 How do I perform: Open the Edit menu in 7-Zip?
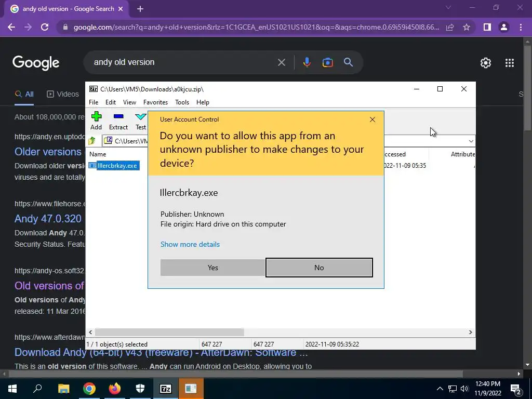click(111, 102)
